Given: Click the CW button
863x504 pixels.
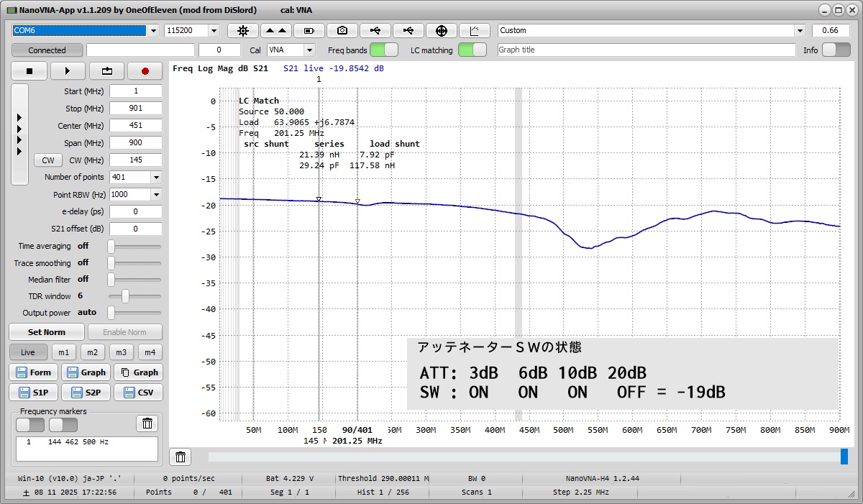Looking at the screenshot, I should 47,160.
